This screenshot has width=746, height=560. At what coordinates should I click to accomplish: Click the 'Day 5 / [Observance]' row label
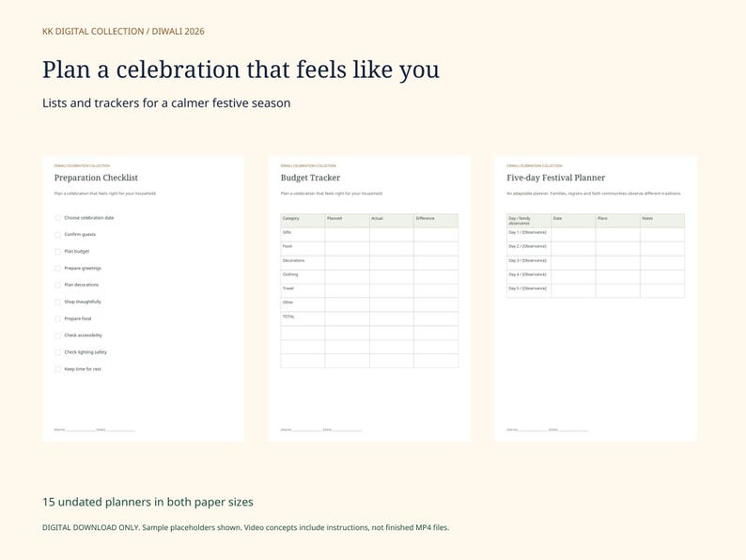point(527,288)
